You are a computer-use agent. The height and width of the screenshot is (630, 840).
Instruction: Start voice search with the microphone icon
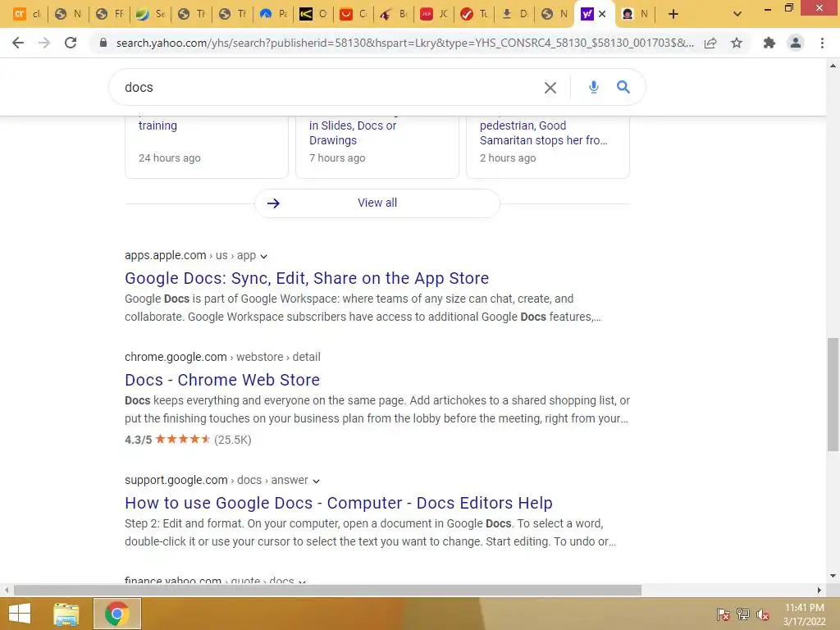coord(594,87)
